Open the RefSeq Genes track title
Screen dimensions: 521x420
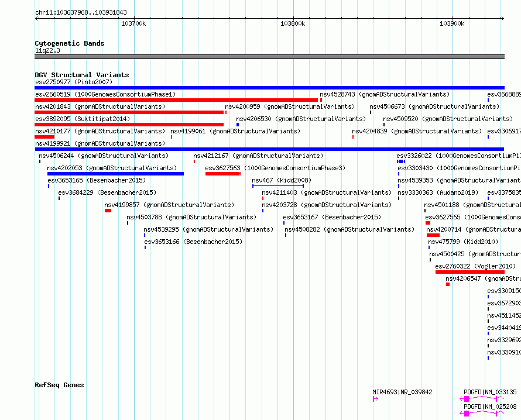click(x=60, y=385)
